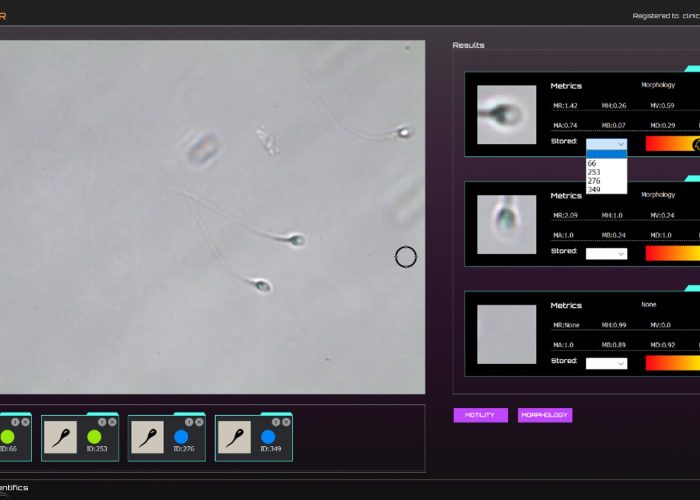Click the blue status dot on ID:349
This screenshot has height=500, width=700.
coord(268,437)
